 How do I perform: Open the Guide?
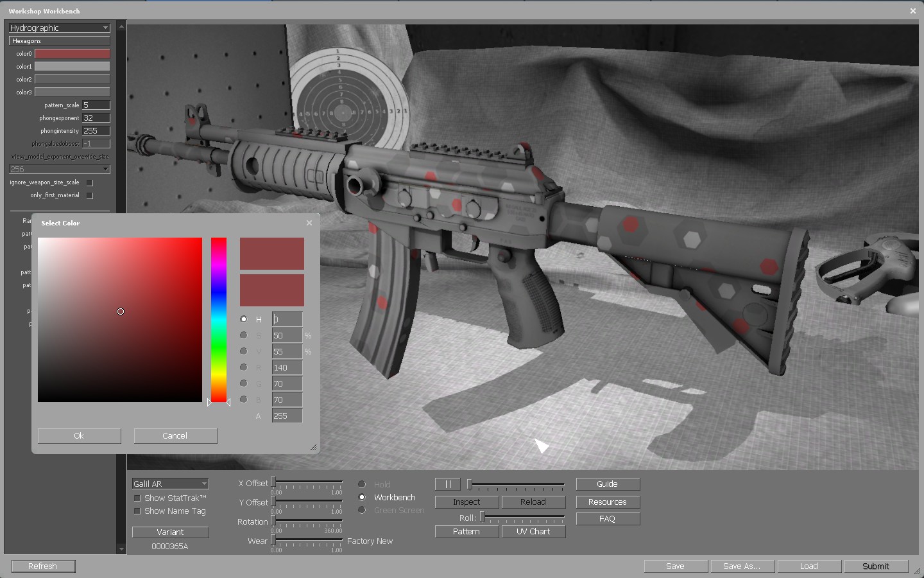[608, 484]
